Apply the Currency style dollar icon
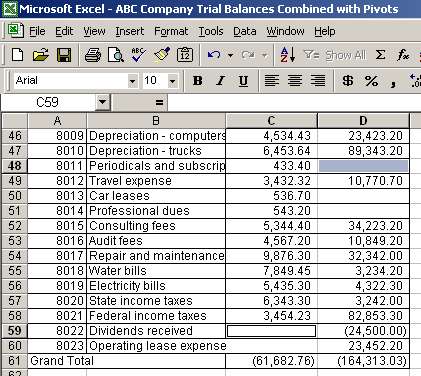 click(x=348, y=80)
